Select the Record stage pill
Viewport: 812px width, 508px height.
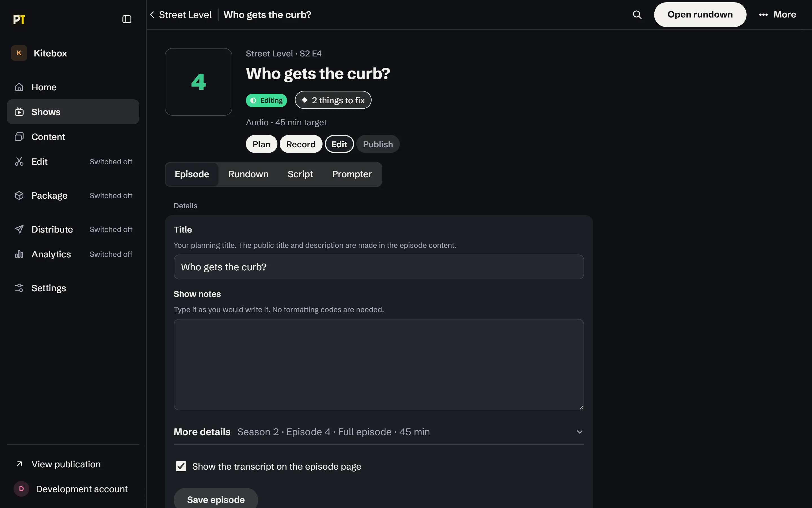point(301,144)
